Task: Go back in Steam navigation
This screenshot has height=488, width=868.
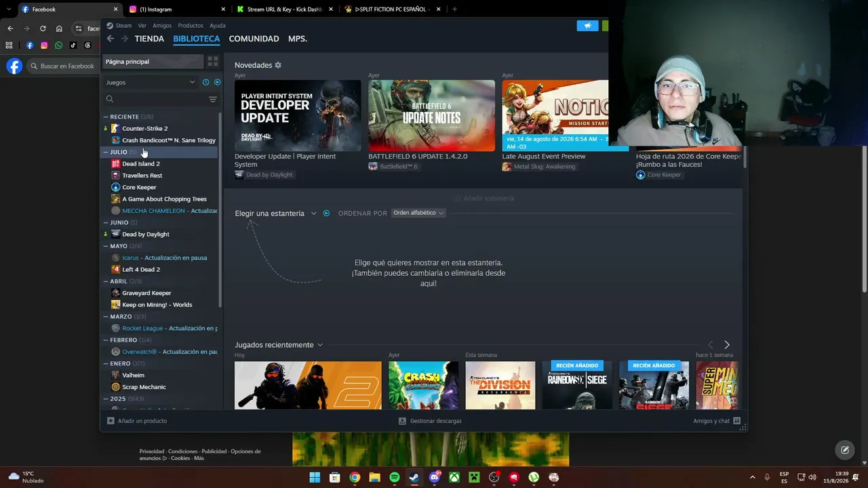Action: (x=111, y=39)
